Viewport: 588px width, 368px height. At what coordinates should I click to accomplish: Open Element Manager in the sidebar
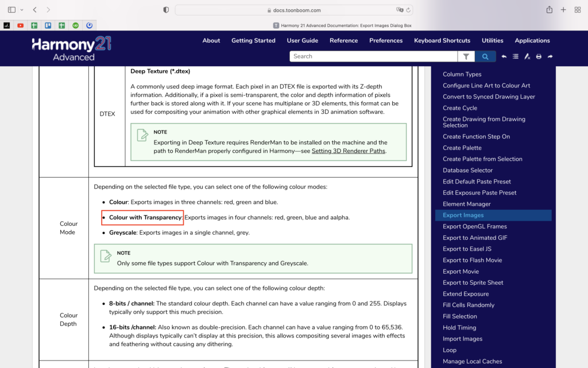click(x=466, y=204)
